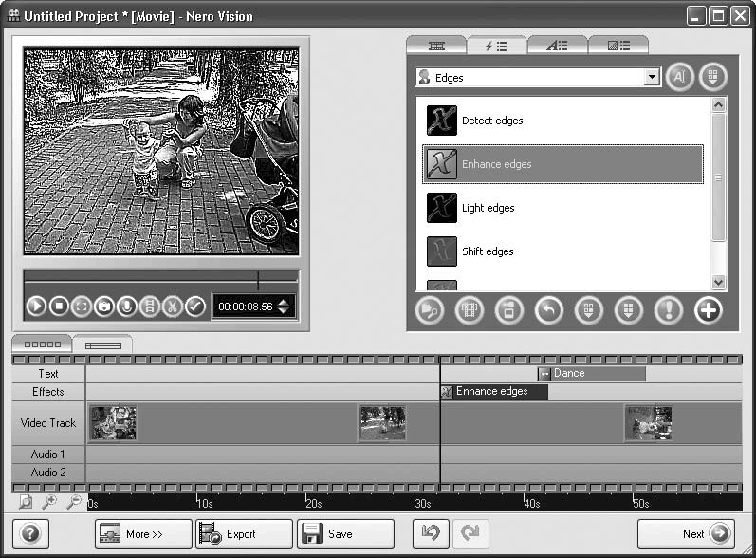756x558 pixels.
Task: Click the preview seek bar
Action: tap(161, 278)
